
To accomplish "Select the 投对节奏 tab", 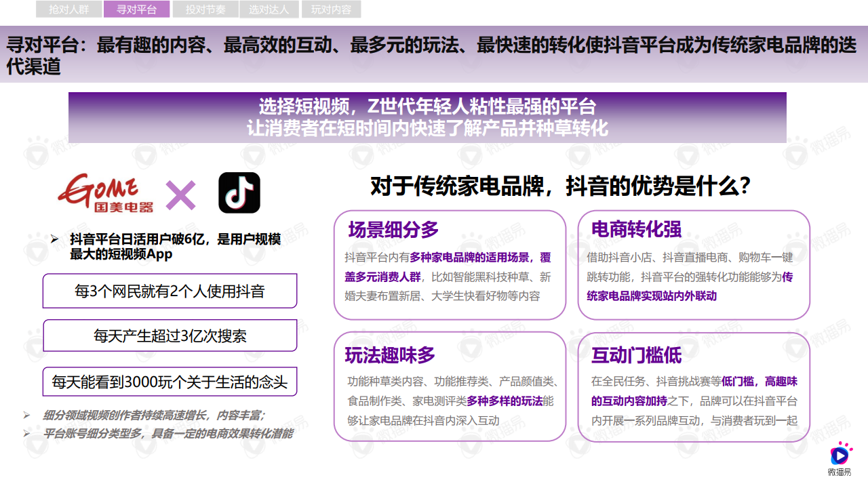I will pos(205,9).
